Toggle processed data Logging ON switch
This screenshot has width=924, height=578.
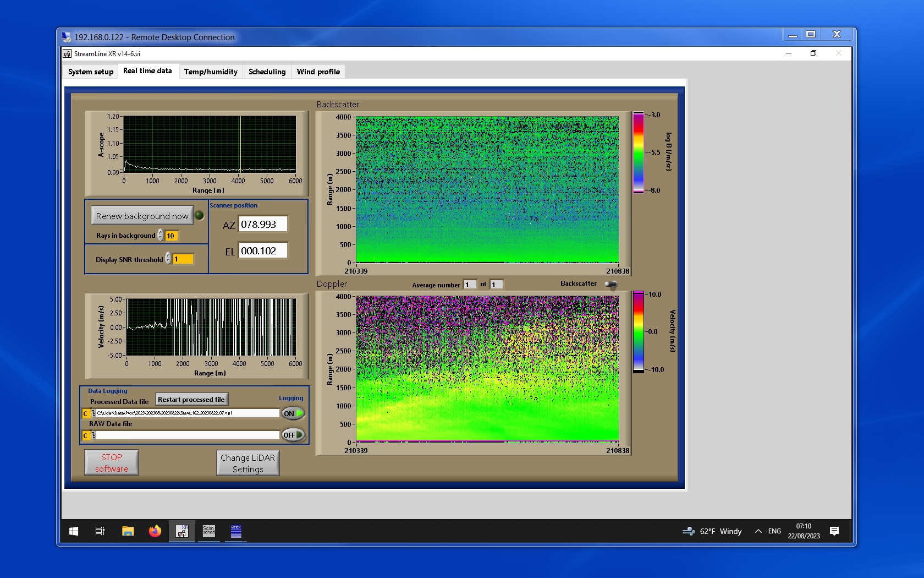point(293,413)
